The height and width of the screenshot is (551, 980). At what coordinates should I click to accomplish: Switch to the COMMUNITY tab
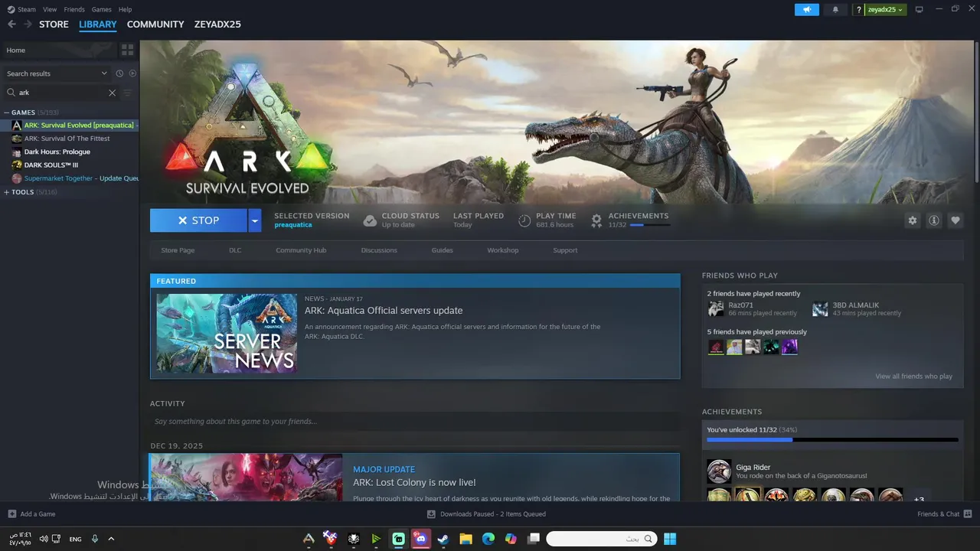pos(155,24)
